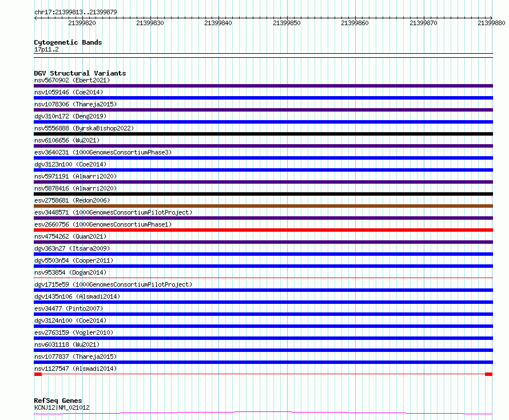Click the nsv1077837 (Thareja2015) label
Viewport: 509px width, 420px height.
tap(75, 356)
